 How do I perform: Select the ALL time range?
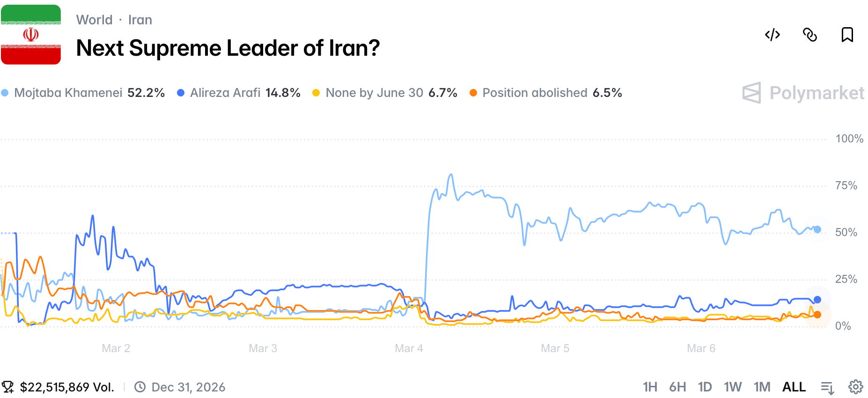point(794,387)
